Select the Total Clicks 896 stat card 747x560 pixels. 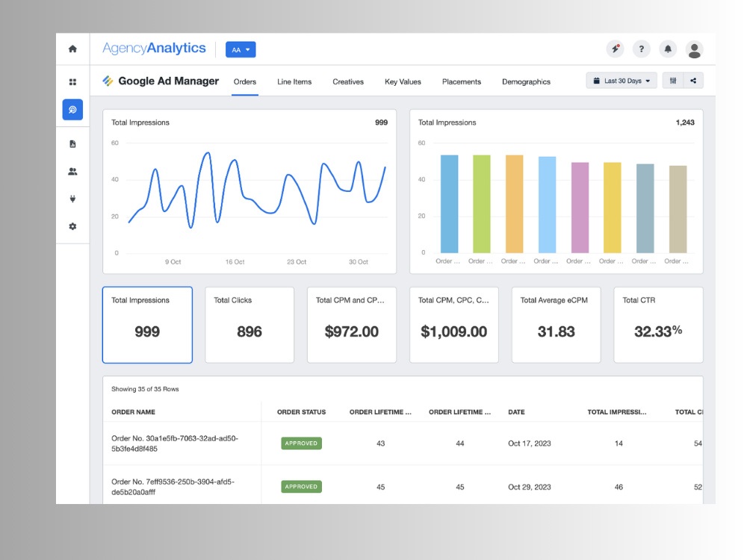point(249,325)
